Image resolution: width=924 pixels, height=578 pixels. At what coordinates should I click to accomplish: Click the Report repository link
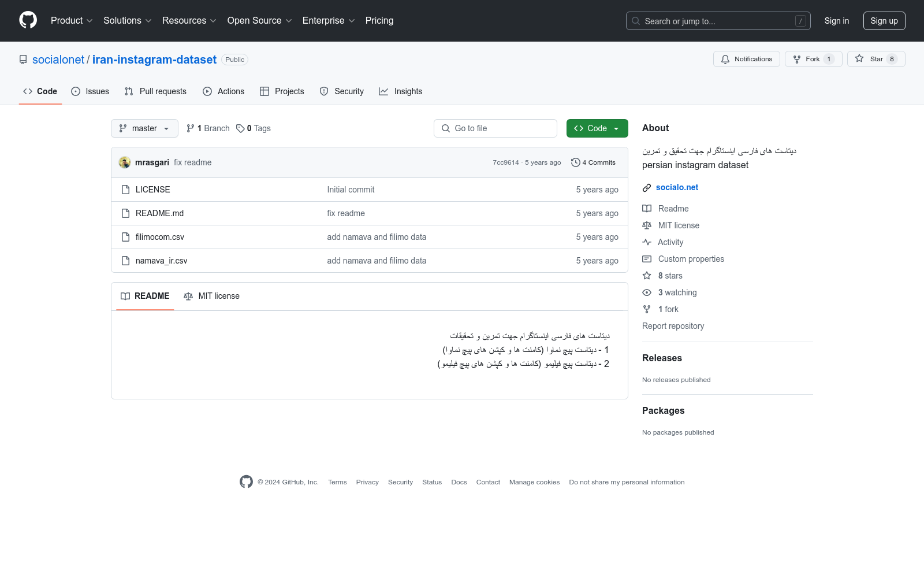tap(673, 326)
